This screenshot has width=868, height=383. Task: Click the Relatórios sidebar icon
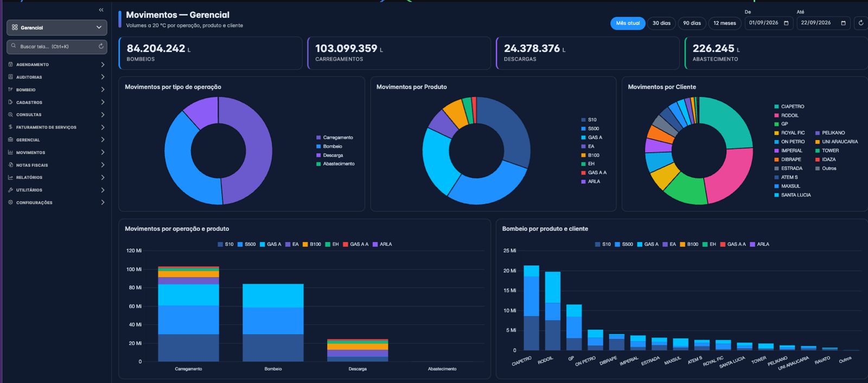[x=10, y=177]
